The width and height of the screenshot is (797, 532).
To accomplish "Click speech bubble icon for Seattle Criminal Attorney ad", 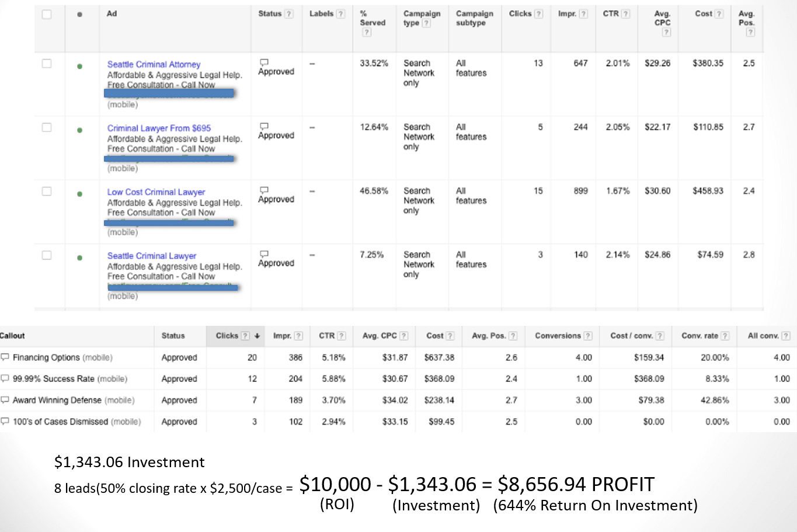I will point(264,62).
